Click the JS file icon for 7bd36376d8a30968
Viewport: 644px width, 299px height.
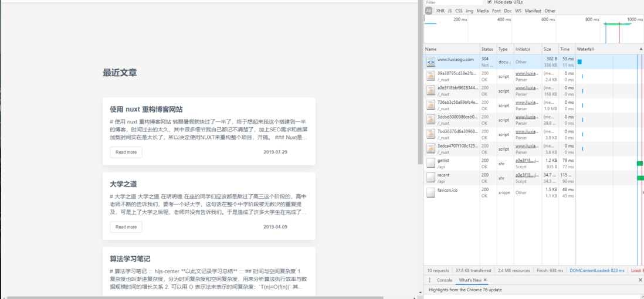pos(431,134)
